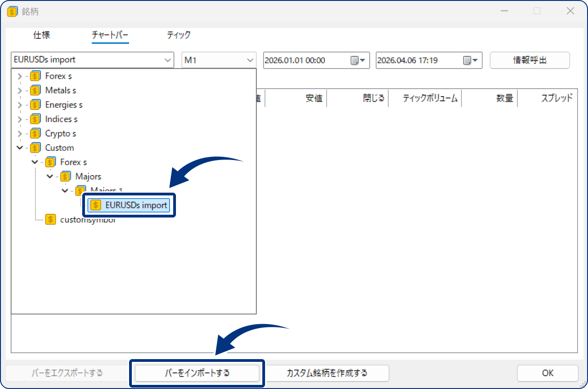Click the バーをインポートする button

coord(197,373)
